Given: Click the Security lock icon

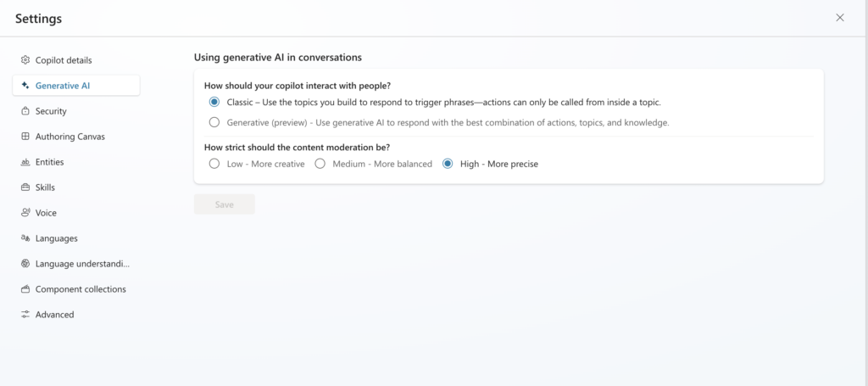Looking at the screenshot, I should click(25, 111).
